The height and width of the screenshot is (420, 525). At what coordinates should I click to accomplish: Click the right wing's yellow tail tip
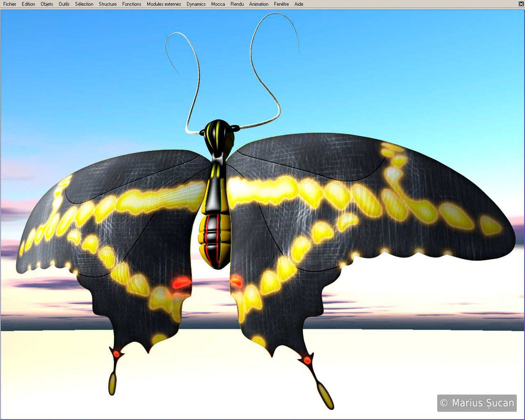[326, 397]
